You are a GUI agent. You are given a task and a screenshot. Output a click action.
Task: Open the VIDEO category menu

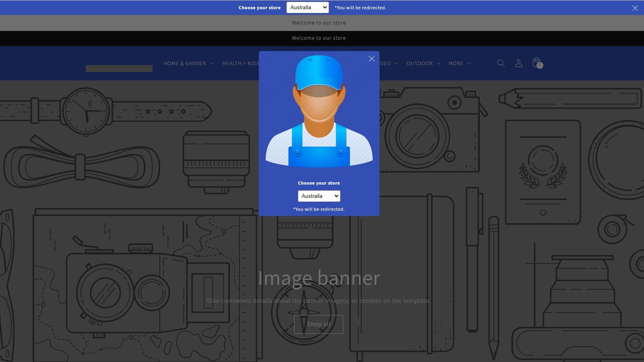tap(386, 63)
